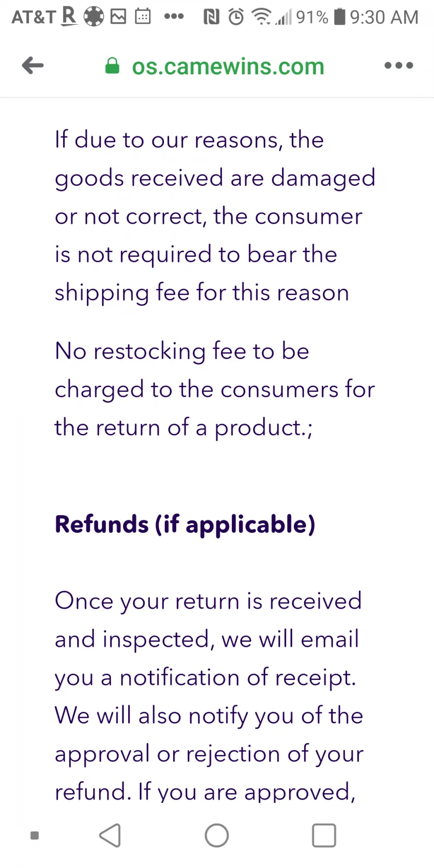
Task: Tap the No restocking fee paragraph
Action: click(x=215, y=390)
